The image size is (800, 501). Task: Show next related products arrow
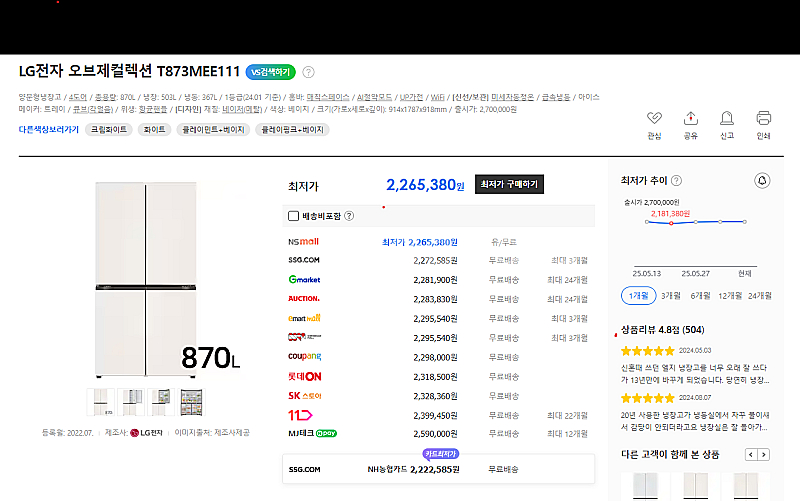[x=763, y=455]
